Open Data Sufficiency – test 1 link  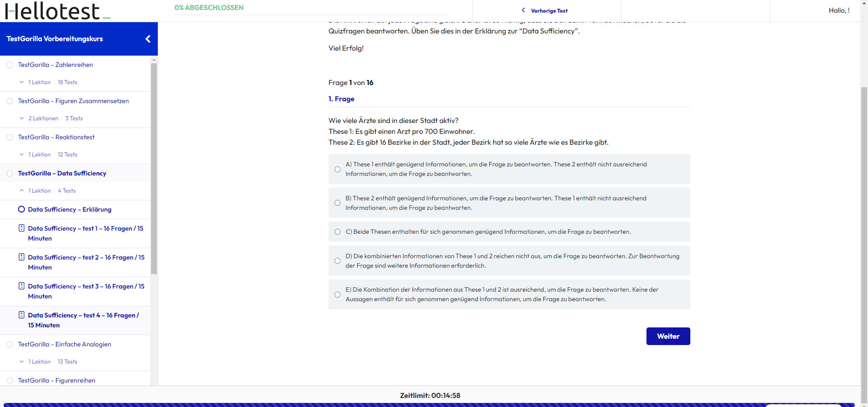(85, 233)
